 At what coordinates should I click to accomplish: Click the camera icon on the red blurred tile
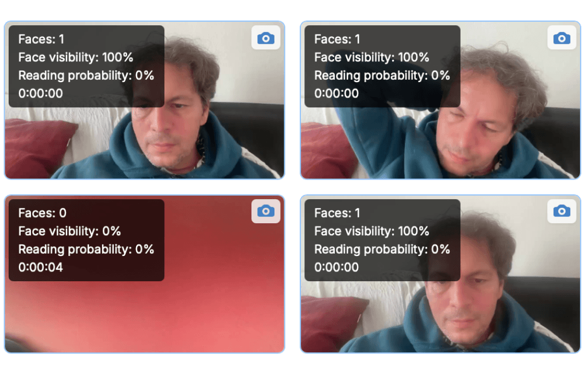(x=265, y=212)
